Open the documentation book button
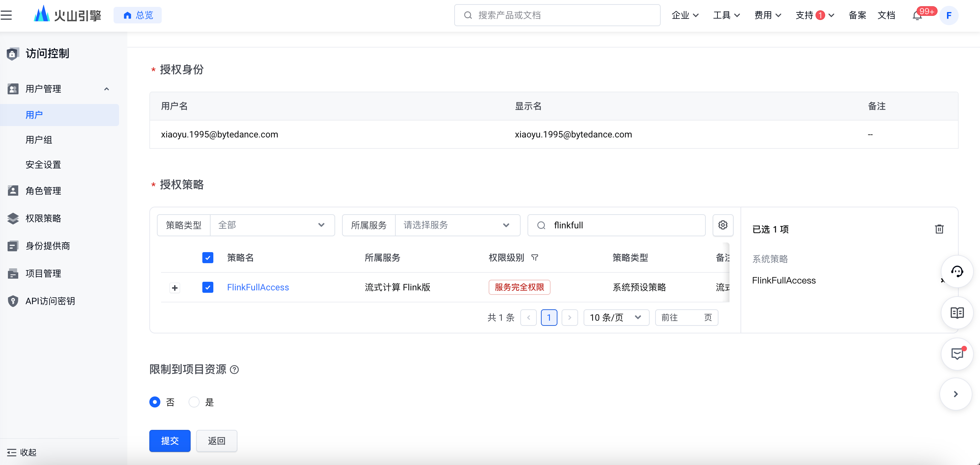This screenshot has width=980, height=465. [x=957, y=313]
